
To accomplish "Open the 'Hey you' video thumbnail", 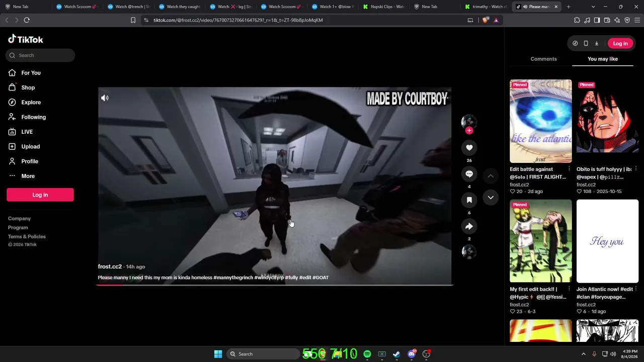I will click(607, 241).
